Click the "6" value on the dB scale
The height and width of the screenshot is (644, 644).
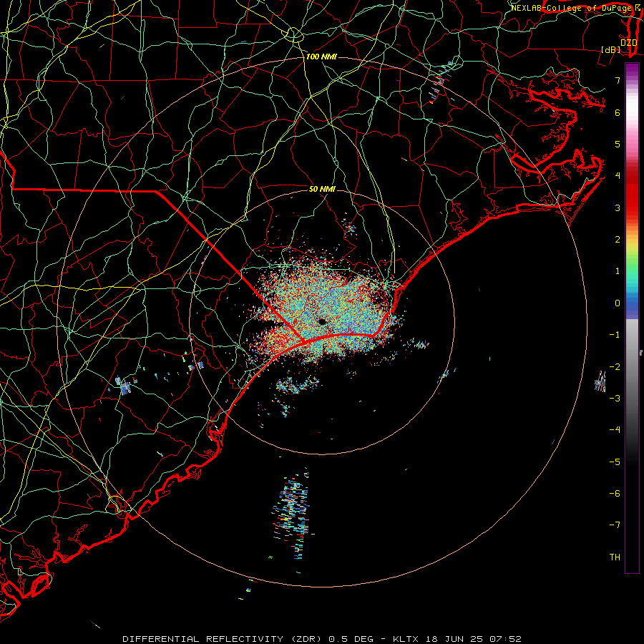618,112
